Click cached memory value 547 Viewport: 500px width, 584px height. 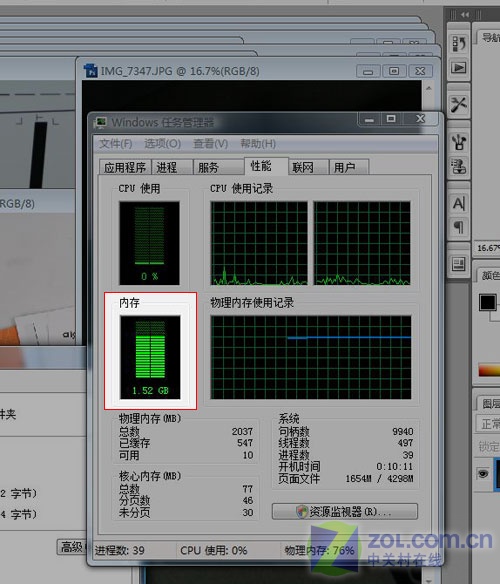245,443
